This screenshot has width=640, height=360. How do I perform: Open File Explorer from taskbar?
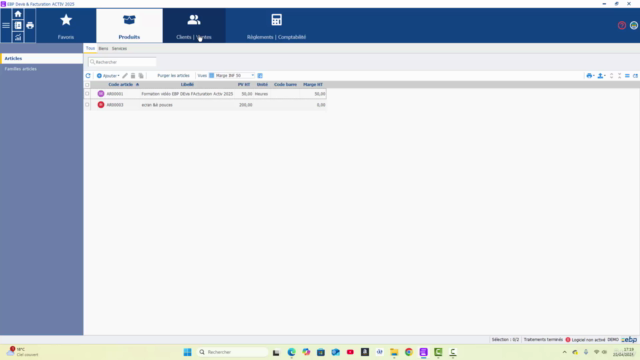click(394, 352)
